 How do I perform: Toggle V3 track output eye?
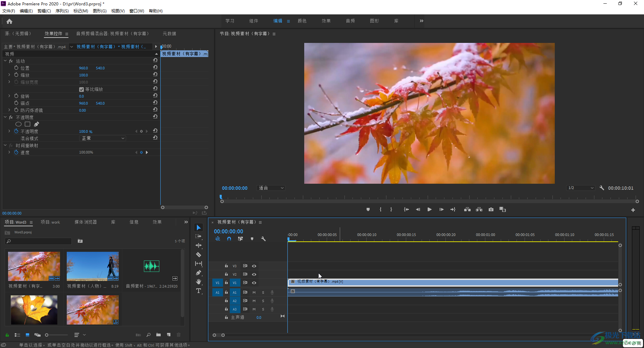point(254,266)
